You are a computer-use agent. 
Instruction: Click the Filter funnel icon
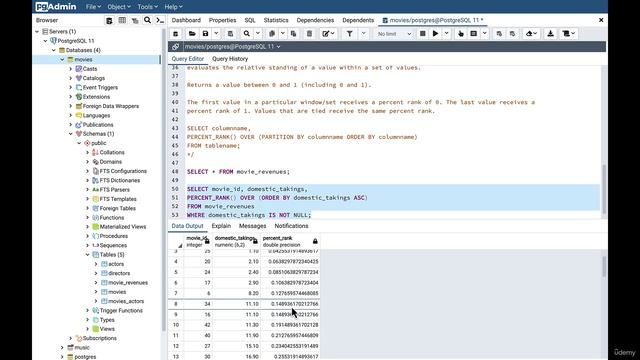(x=350, y=34)
